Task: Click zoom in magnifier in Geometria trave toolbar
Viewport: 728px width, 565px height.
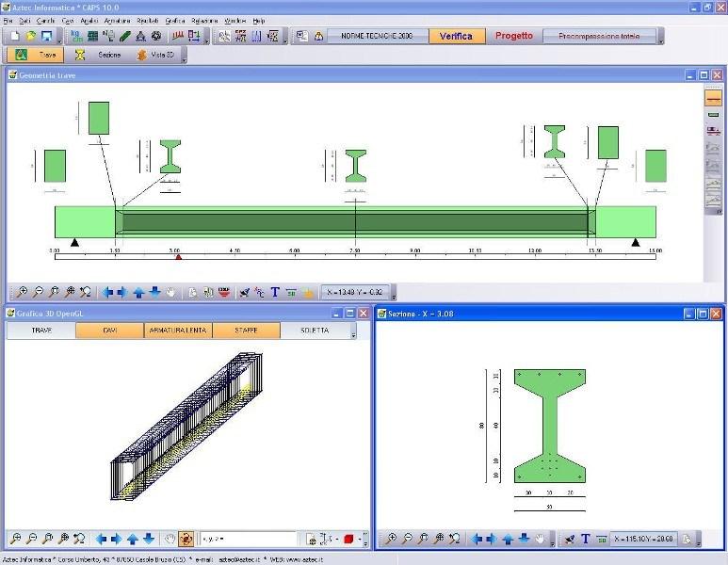Action: pyautogui.click(x=21, y=292)
